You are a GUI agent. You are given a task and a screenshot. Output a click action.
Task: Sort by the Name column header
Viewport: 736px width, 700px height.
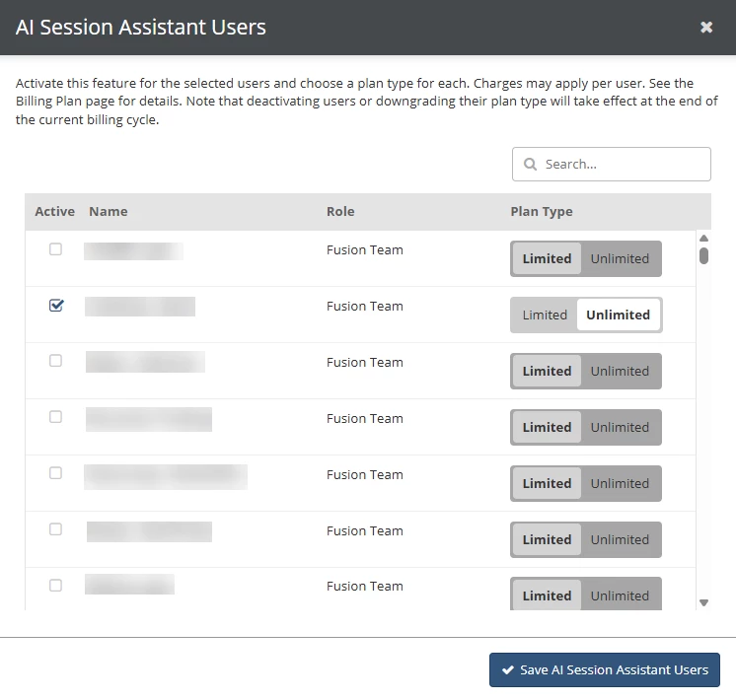(x=108, y=212)
